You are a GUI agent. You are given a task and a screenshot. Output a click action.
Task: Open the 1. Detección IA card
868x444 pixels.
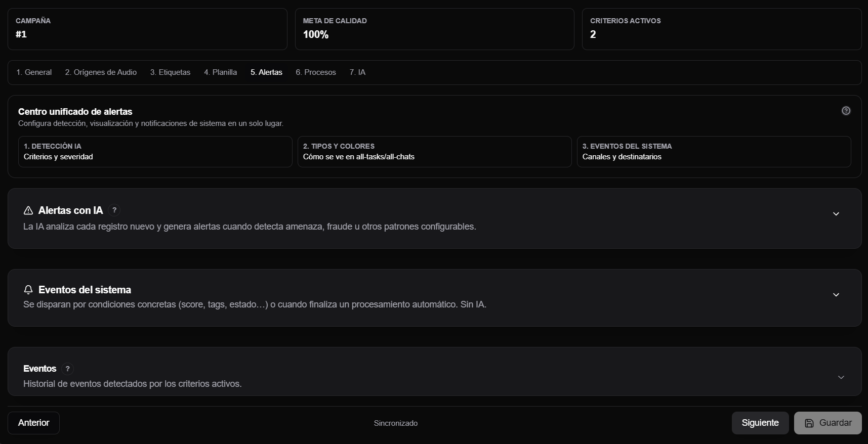pos(155,152)
